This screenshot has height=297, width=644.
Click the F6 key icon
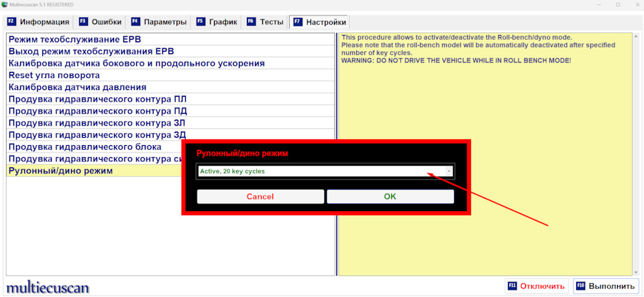pyautogui.click(x=252, y=22)
